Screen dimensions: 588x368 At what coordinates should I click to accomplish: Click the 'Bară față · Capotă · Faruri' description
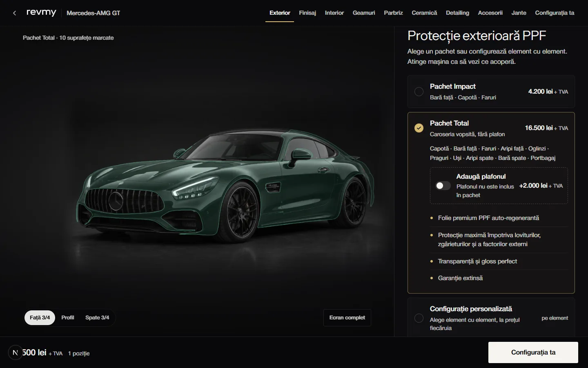click(x=463, y=97)
